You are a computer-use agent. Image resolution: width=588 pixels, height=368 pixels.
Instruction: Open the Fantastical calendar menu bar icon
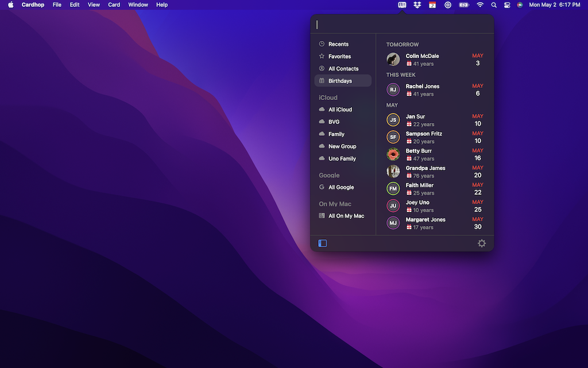pyautogui.click(x=432, y=5)
